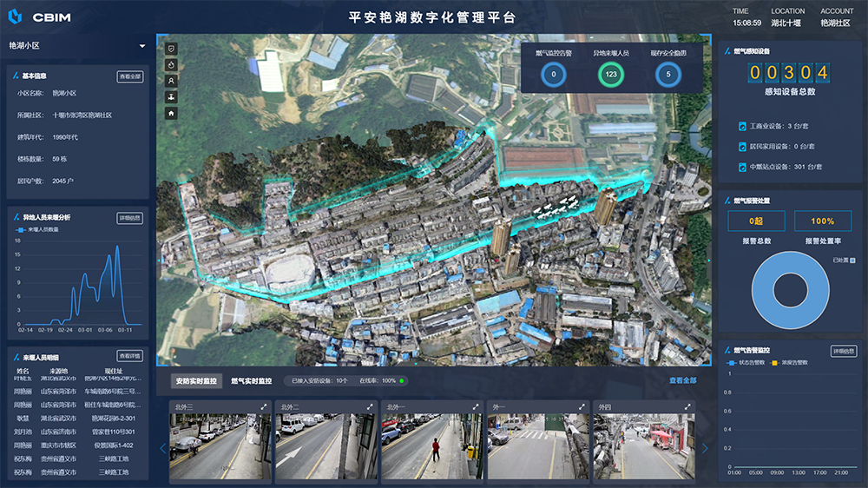
Task: Toggle the 来濮人员数量 legend in the line chart
Action: [39, 229]
